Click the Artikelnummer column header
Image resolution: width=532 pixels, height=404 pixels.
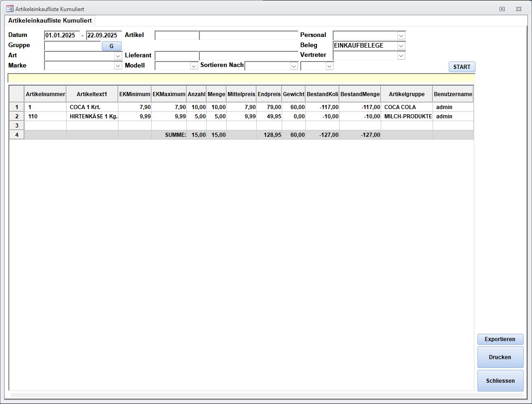point(45,94)
